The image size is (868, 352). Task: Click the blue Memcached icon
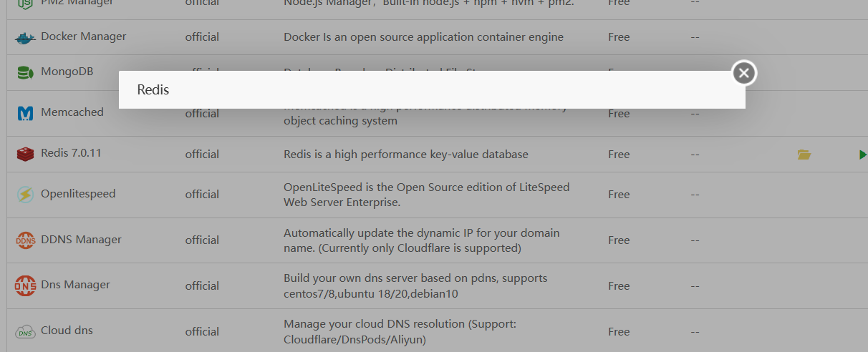coord(25,113)
